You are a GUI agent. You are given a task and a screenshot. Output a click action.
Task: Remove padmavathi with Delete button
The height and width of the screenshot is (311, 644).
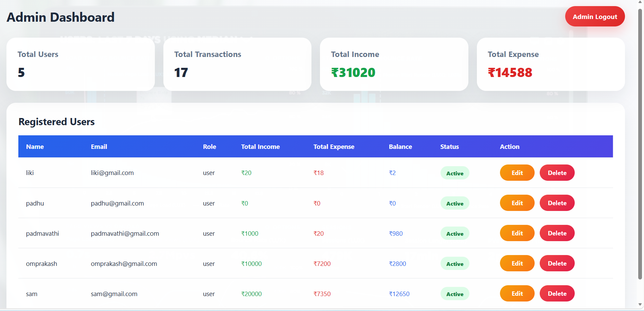[557, 233]
